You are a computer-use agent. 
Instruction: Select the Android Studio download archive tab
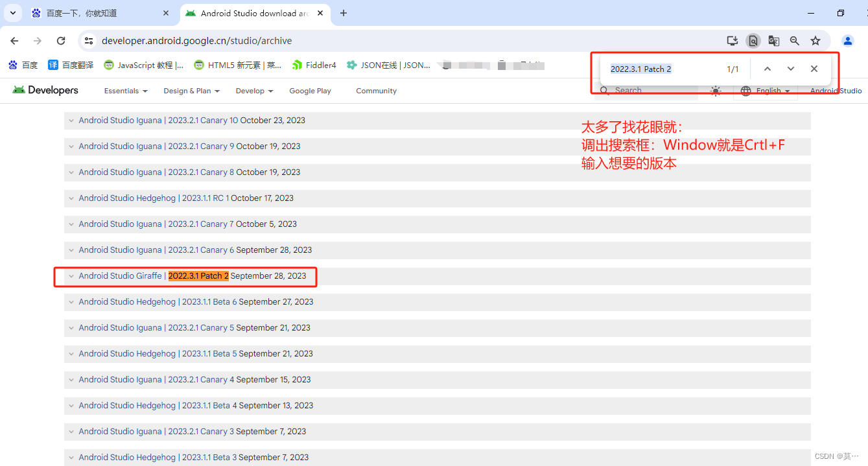tap(255, 13)
